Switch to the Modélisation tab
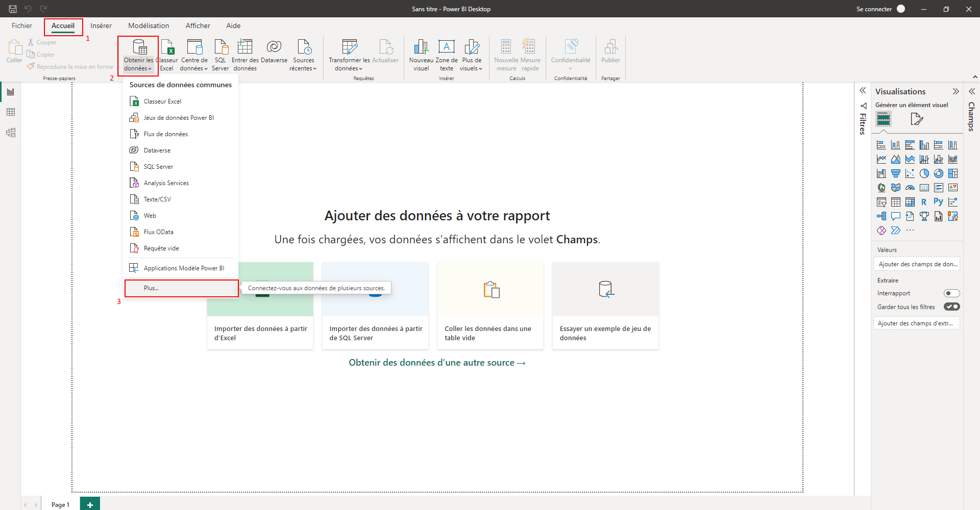Viewport: 980px width, 510px height. coord(149,25)
